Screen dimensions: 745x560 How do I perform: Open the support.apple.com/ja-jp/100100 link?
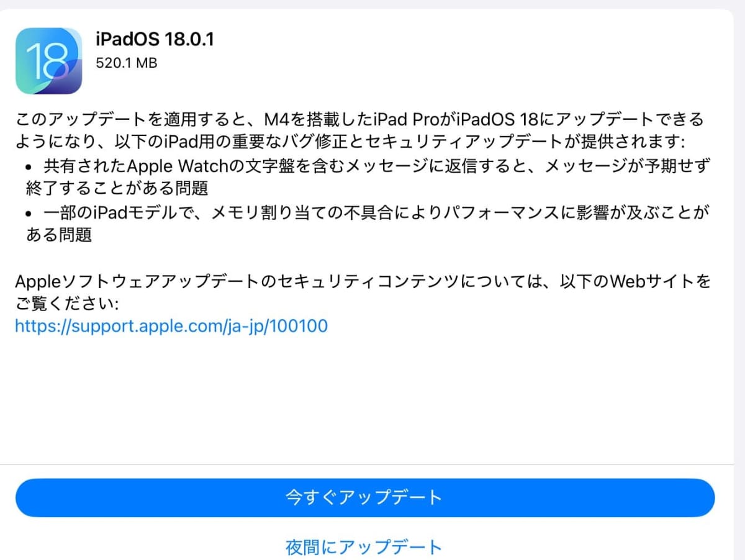coord(171,325)
